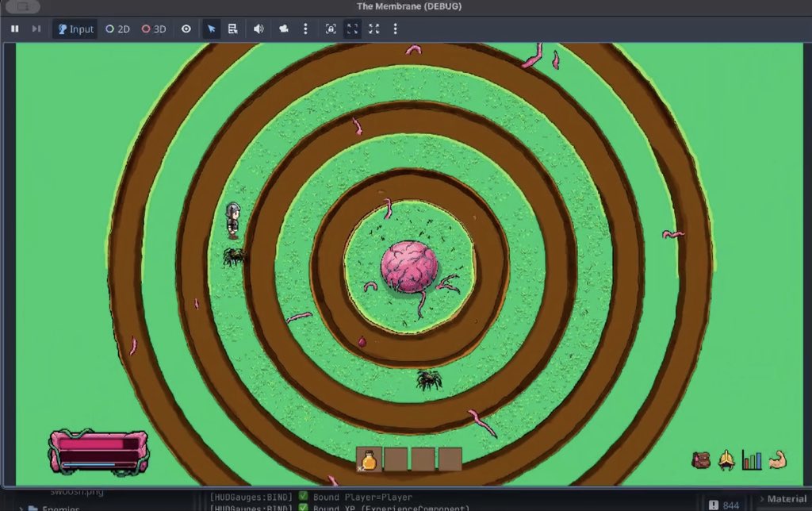Advance to the next frame
Image resolution: width=812 pixels, height=511 pixels.
click(36, 29)
